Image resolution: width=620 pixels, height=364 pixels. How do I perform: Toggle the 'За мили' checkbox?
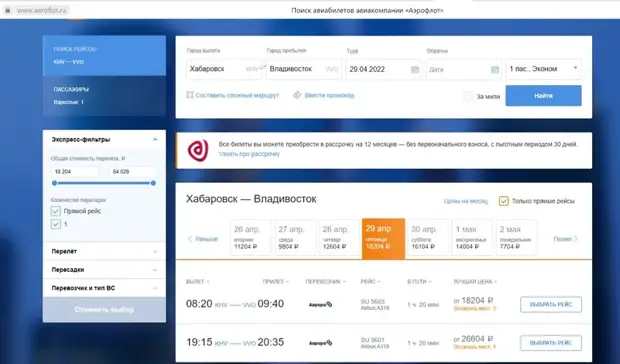pos(468,96)
